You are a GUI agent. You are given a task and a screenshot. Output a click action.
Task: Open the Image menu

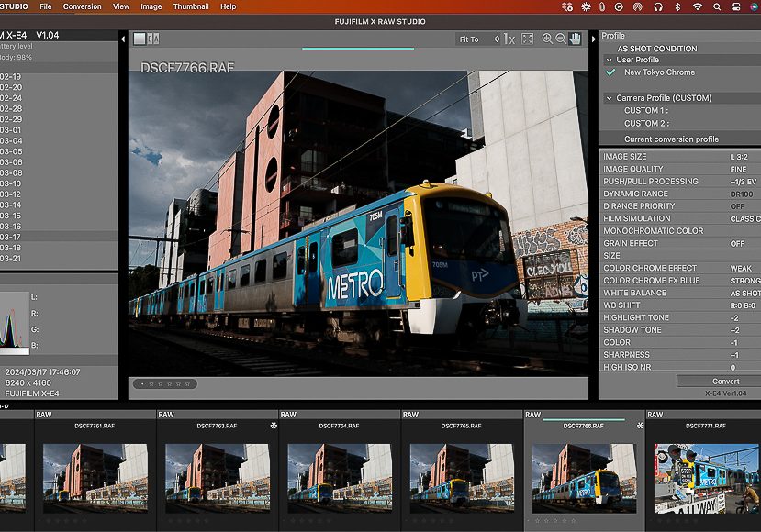tap(151, 6)
